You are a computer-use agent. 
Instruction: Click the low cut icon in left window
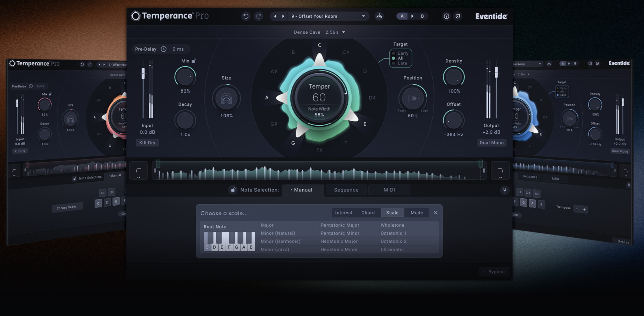[14, 171]
